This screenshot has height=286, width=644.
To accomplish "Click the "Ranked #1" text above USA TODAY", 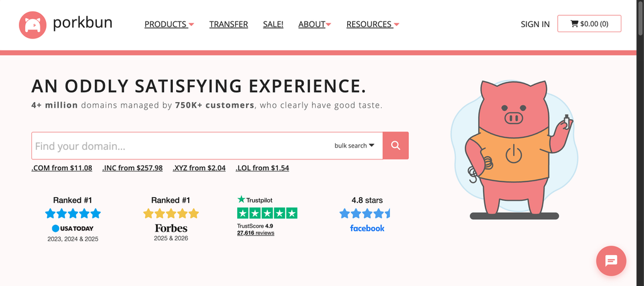I will click(x=73, y=200).
